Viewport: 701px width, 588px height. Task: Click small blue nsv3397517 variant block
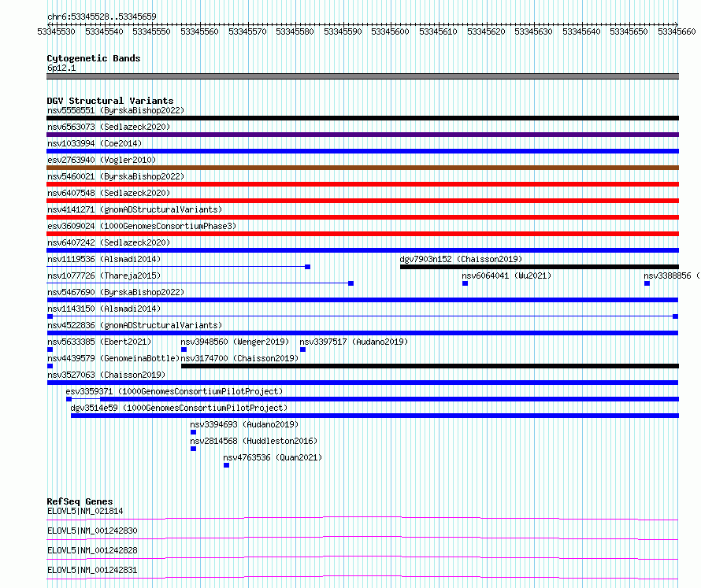(302, 349)
